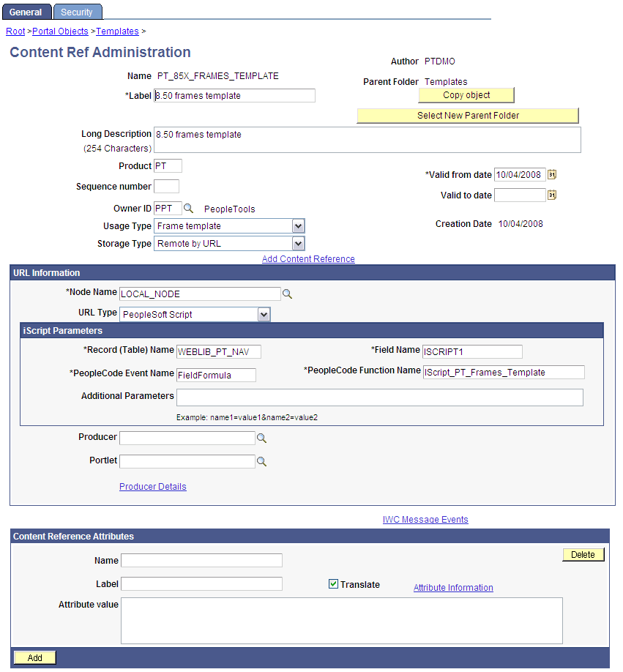The image size is (623, 672).
Task: Open Owner ID lookup magnifier
Action: (188, 209)
